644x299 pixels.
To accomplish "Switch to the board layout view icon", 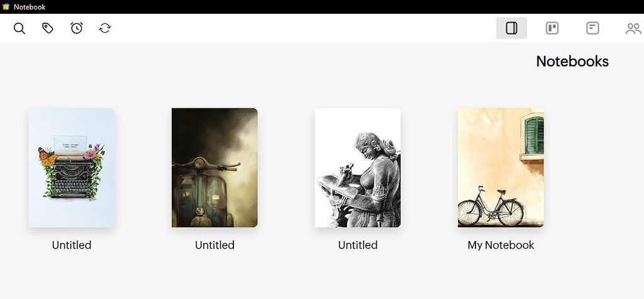I will 552,28.
